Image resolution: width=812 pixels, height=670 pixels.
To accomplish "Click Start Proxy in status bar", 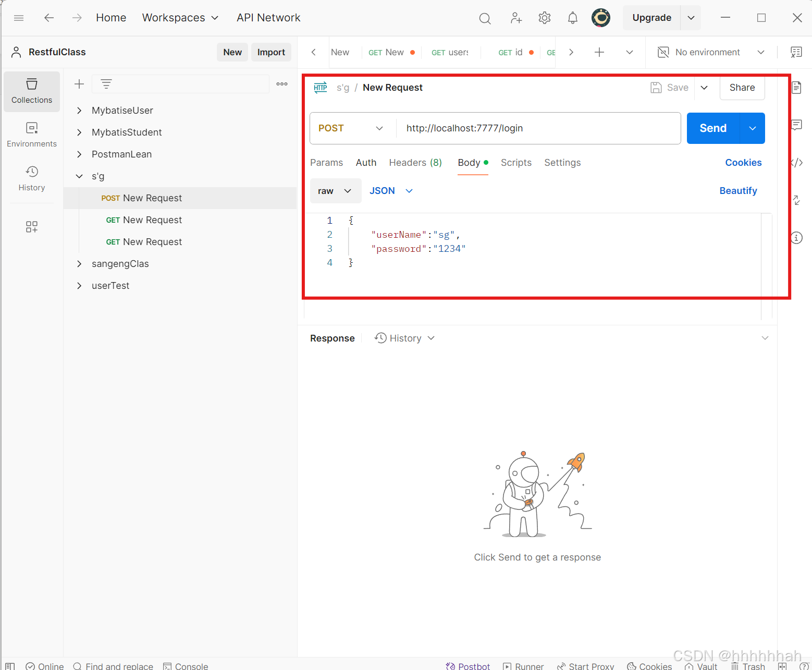I will tap(586, 666).
